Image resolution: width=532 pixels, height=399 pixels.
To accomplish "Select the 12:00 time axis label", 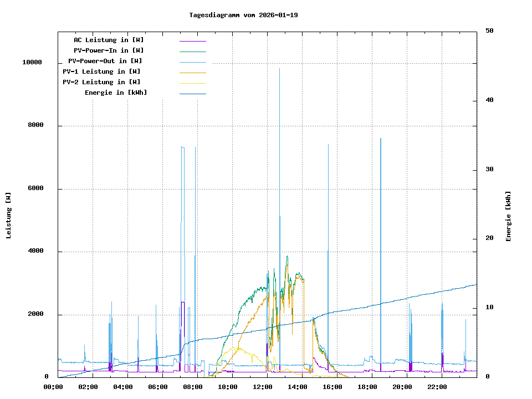I will (x=263, y=387).
